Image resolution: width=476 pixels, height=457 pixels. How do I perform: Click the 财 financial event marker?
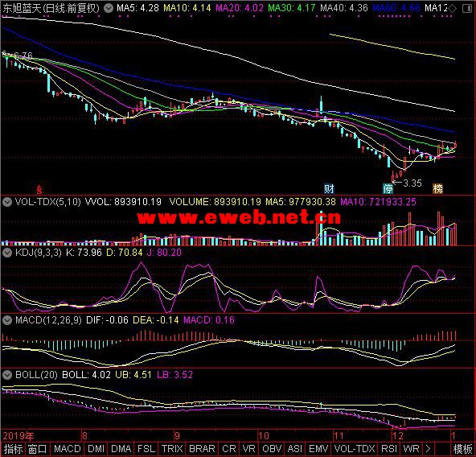pos(329,189)
